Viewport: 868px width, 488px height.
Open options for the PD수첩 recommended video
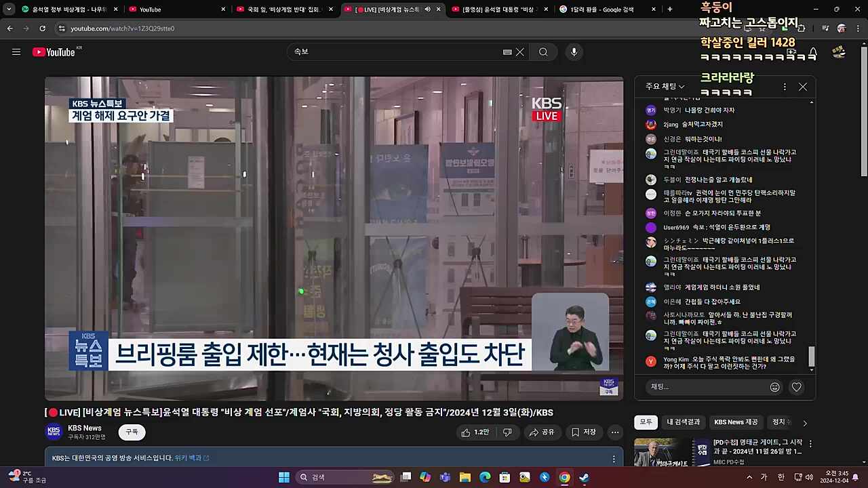click(x=810, y=444)
